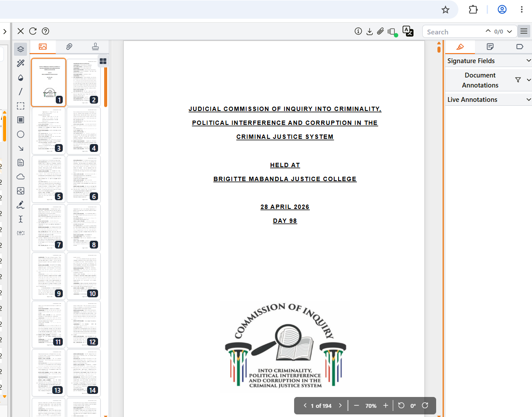This screenshot has height=417, width=532.
Task: Download the document
Action: [x=369, y=31]
